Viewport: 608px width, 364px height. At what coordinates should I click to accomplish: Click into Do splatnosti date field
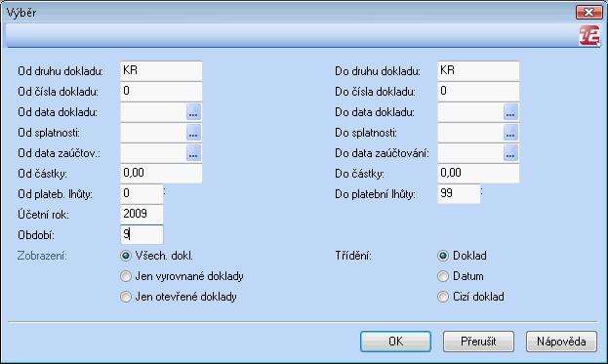click(470, 133)
